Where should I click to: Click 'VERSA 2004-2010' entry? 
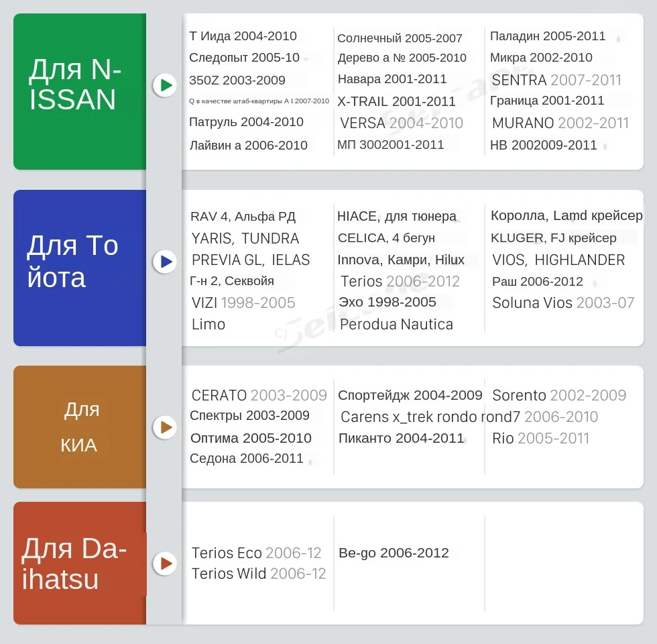pos(402,123)
